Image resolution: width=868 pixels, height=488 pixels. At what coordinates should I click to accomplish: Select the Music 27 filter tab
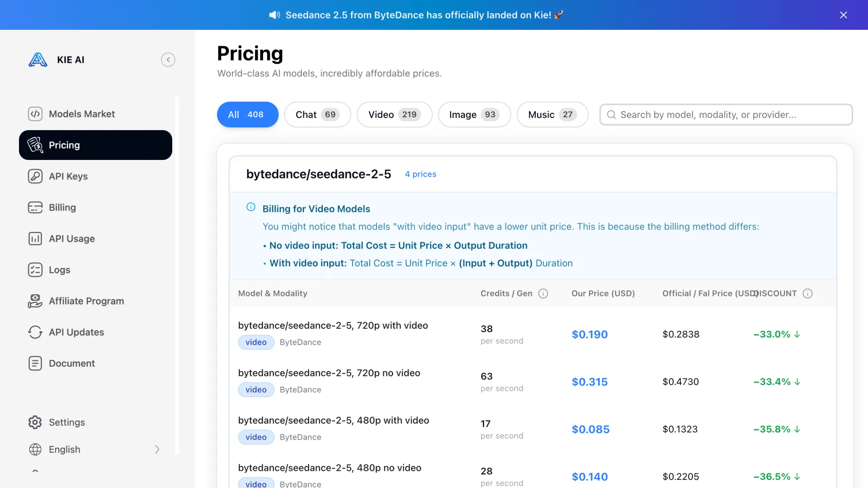tap(552, 115)
